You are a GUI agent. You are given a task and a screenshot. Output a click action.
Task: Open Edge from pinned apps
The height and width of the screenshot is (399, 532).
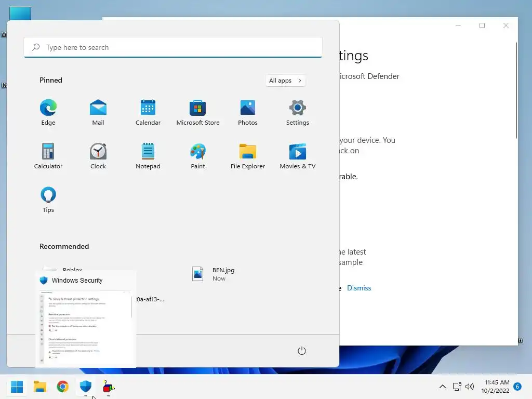pyautogui.click(x=48, y=112)
